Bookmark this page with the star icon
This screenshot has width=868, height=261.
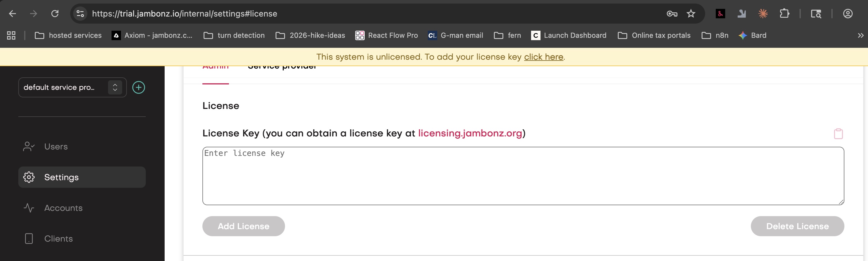(691, 14)
